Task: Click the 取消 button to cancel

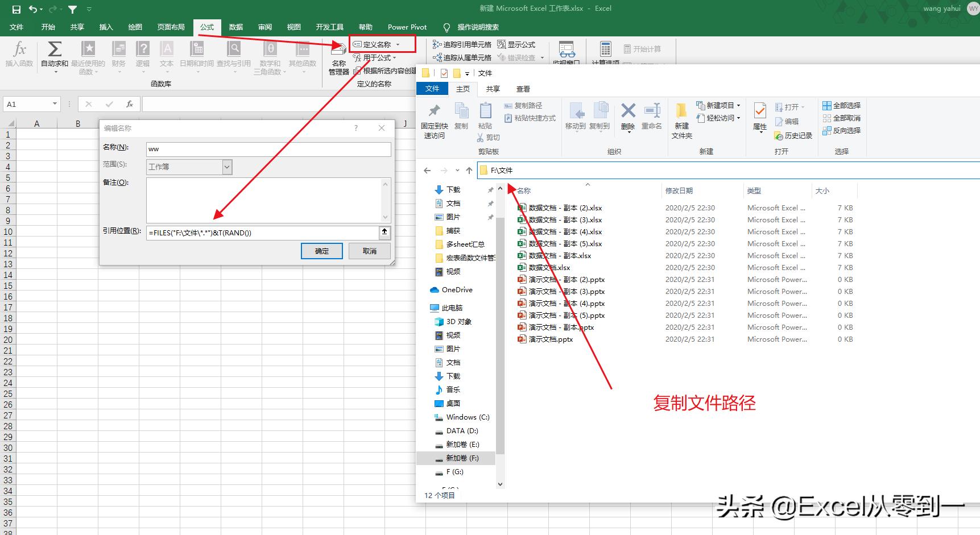Action: [369, 251]
